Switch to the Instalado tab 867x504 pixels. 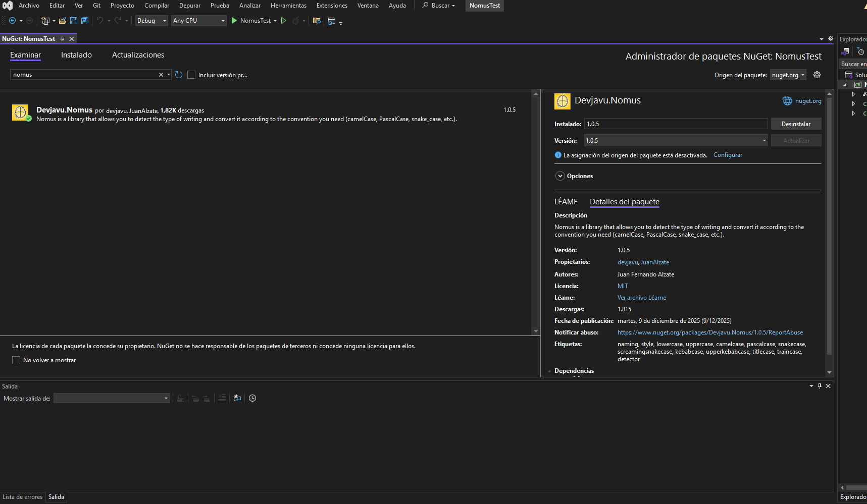(x=76, y=55)
